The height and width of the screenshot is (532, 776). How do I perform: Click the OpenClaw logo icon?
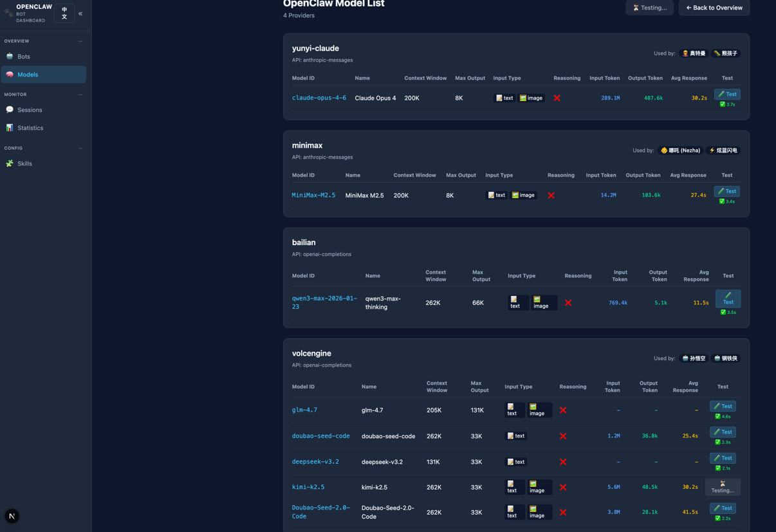[8, 13]
